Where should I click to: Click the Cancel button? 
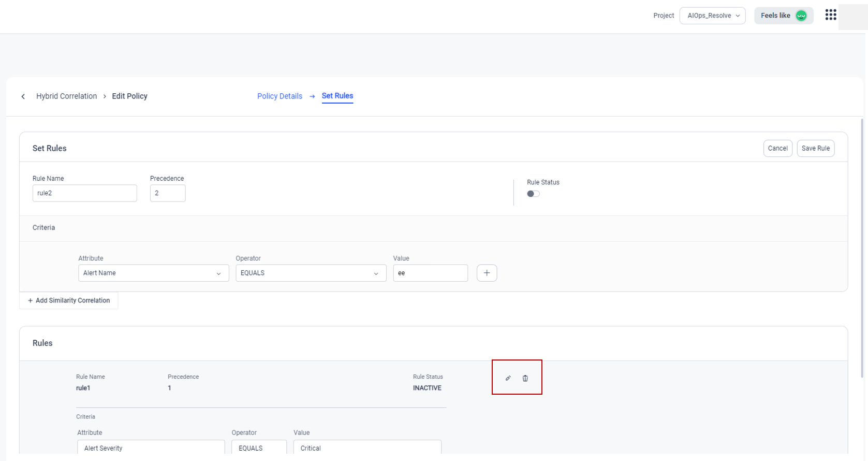777,148
